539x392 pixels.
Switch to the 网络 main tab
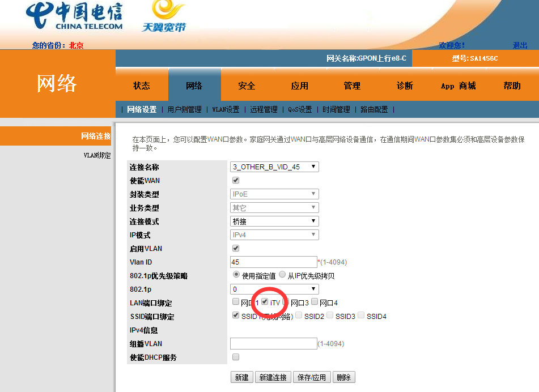(194, 86)
